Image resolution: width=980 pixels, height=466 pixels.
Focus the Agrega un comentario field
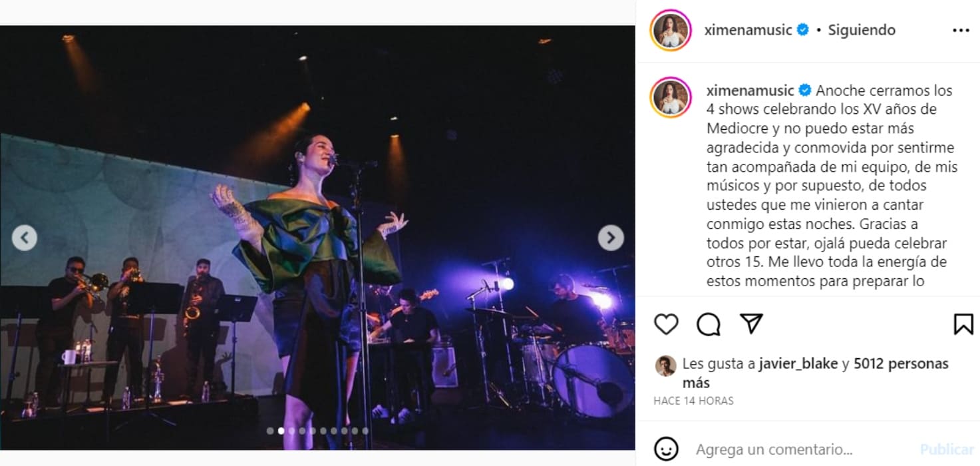tap(798, 449)
